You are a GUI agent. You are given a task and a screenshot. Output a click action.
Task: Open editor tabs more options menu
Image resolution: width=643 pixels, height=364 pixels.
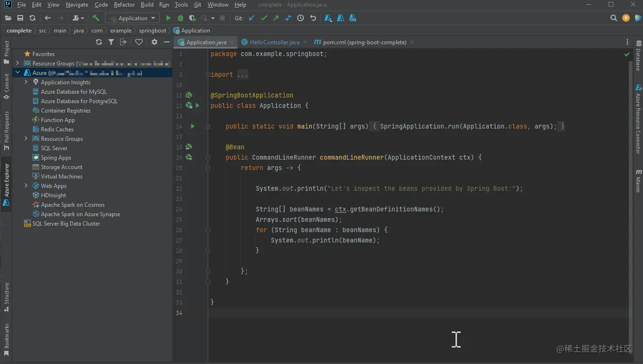point(627,42)
